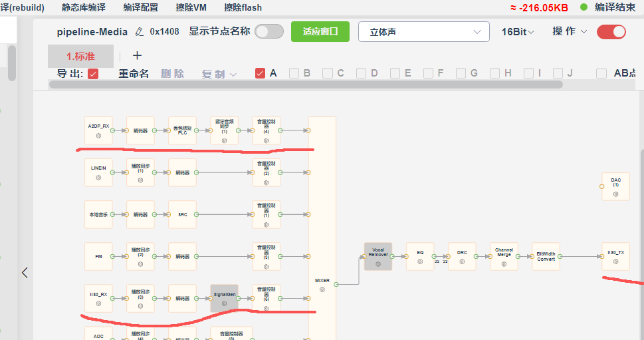Screen dimensions: 644x340
Task: Open gear icon on MIXER node
Action: click(322, 289)
